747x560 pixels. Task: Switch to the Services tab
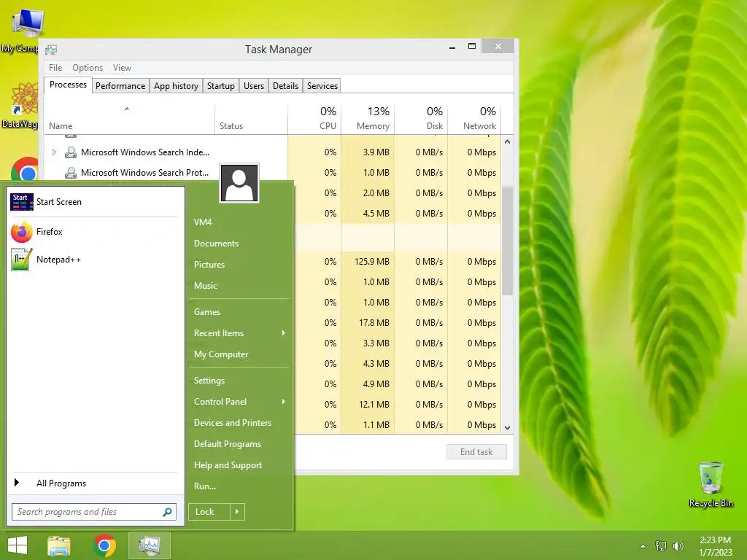coord(322,86)
